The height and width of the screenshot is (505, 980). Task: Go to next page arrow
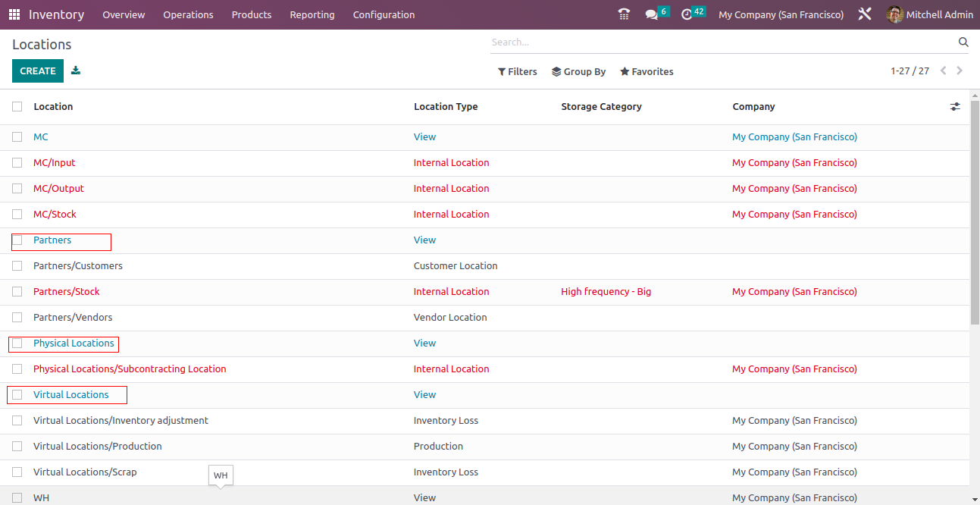pos(960,71)
